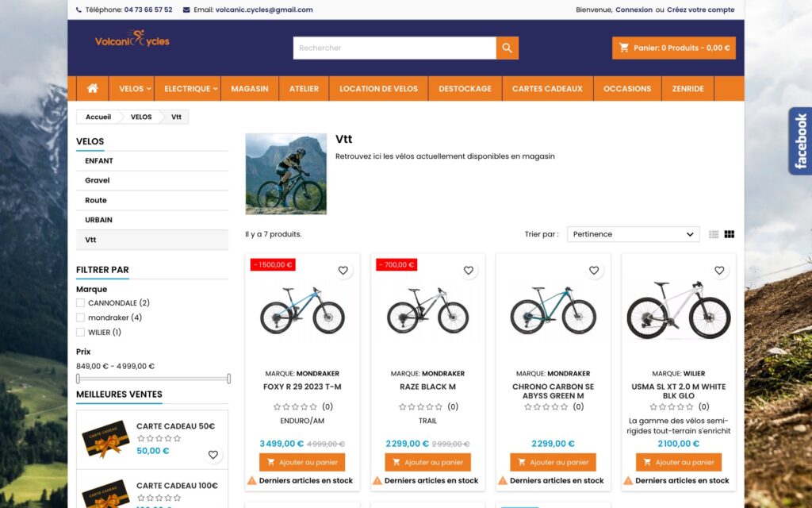Add CARTE CADEAU 50€ to wishlist
The image size is (812, 508).
pos(213,455)
